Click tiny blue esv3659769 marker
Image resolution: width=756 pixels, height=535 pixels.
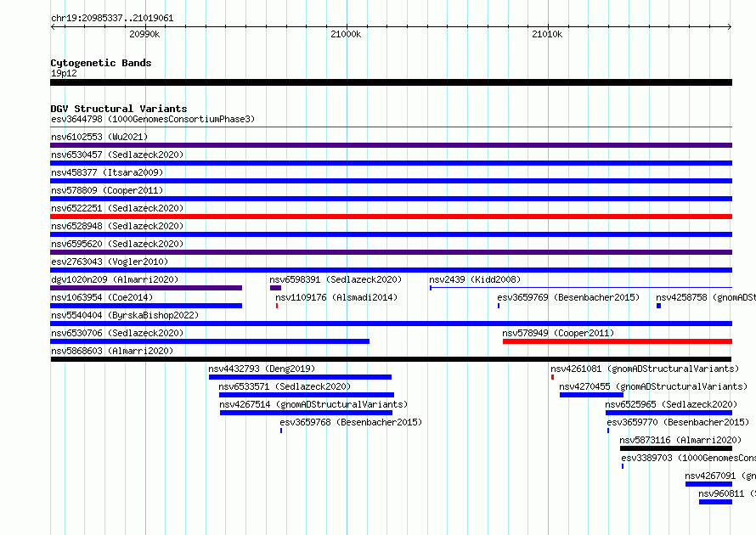click(499, 306)
